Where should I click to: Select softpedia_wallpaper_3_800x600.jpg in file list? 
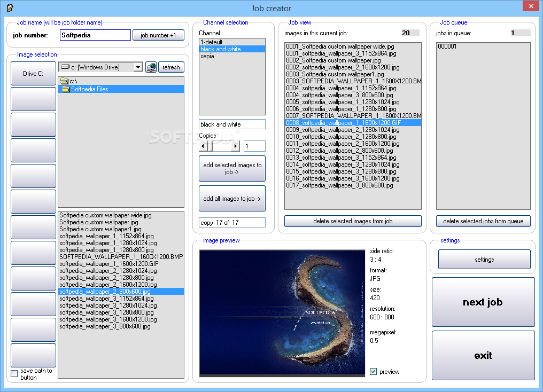coord(121,326)
